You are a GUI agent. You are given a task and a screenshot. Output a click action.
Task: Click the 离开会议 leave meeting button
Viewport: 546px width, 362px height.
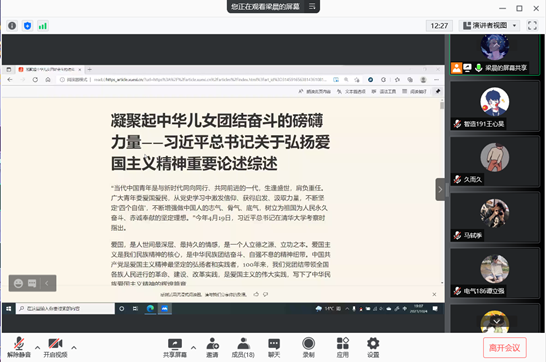(x=505, y=347)
